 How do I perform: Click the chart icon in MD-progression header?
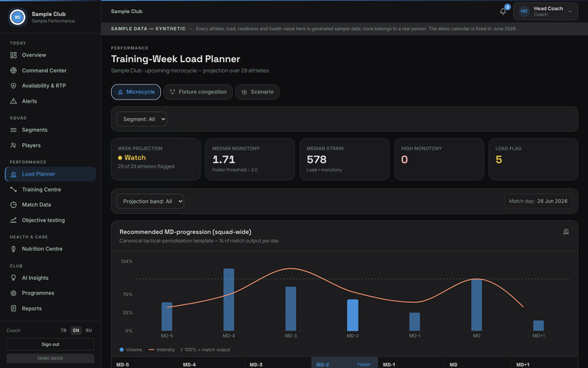tap(566, 232)
